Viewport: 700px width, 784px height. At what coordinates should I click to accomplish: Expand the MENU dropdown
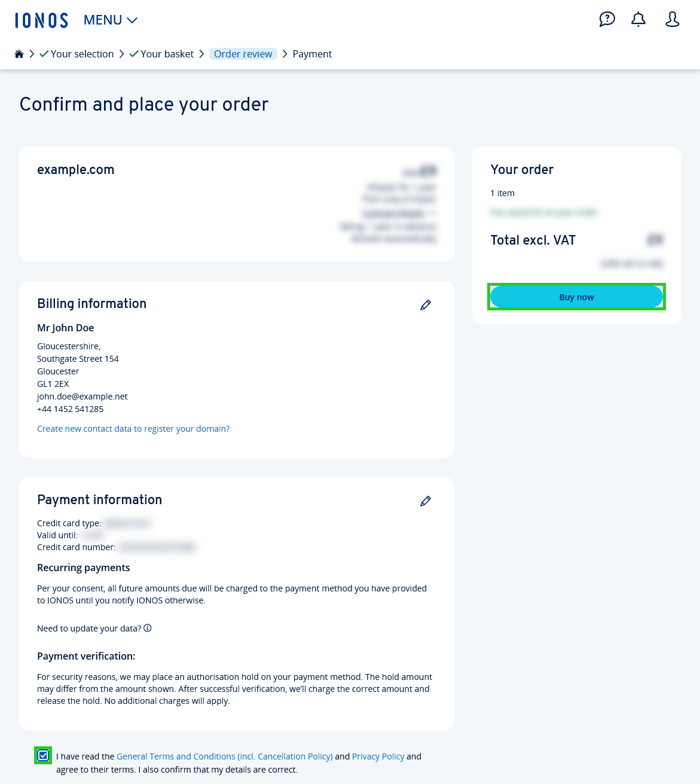[110, 20]
